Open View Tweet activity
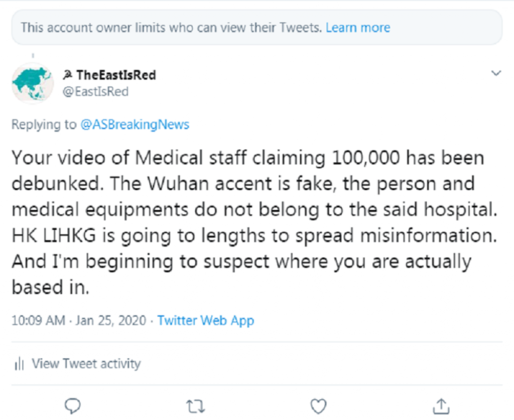The width and height of the screenshot is (514, 420). pos(86,364)
